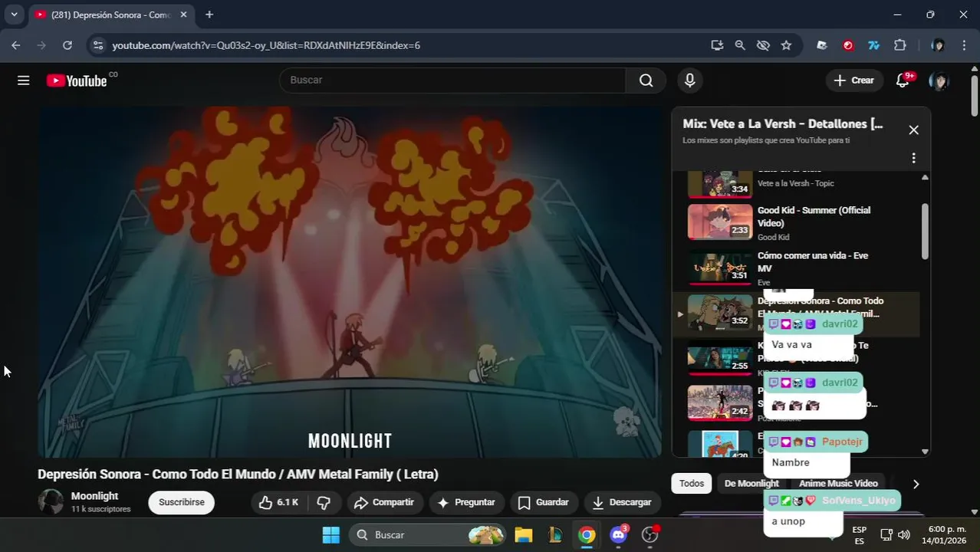The height and width of the screenshot is (552, 980).
Task: Click the video player area
Action: 350,282
